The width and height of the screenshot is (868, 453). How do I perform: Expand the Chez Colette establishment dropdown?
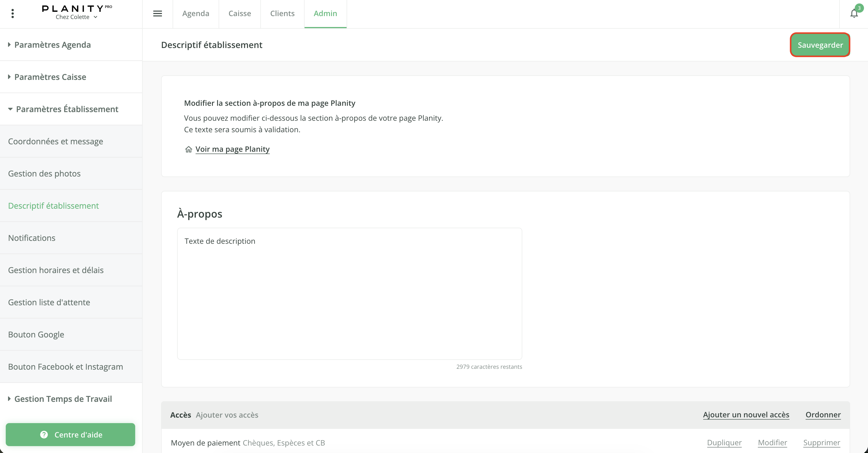click(77, 17)
